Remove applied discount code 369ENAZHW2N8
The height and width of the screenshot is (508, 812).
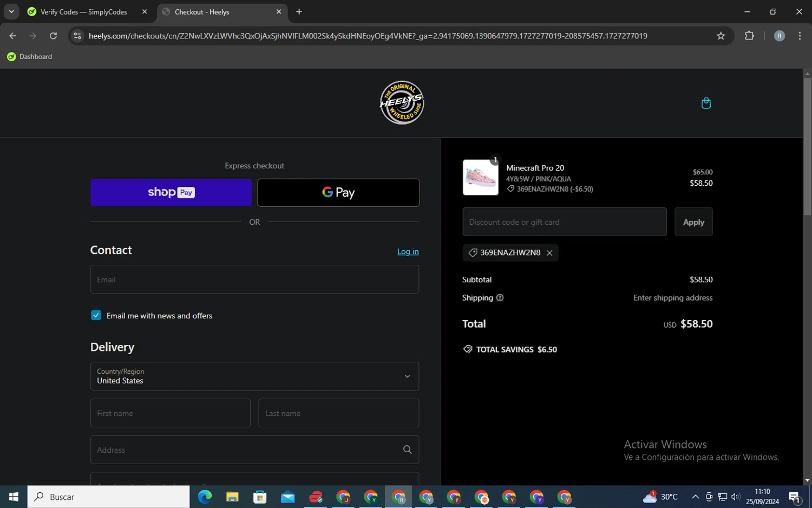pyautogui.click(x=549, y=253)
